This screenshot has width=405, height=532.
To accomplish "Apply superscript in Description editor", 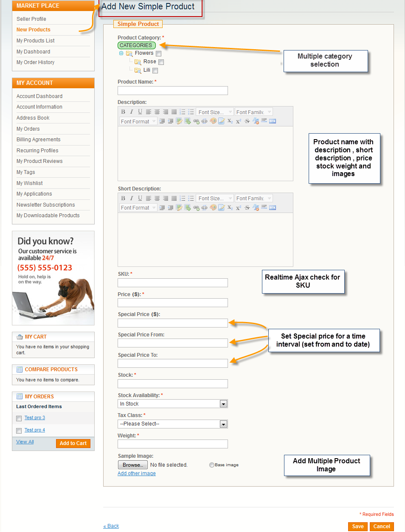I will [x=238, y=121].
